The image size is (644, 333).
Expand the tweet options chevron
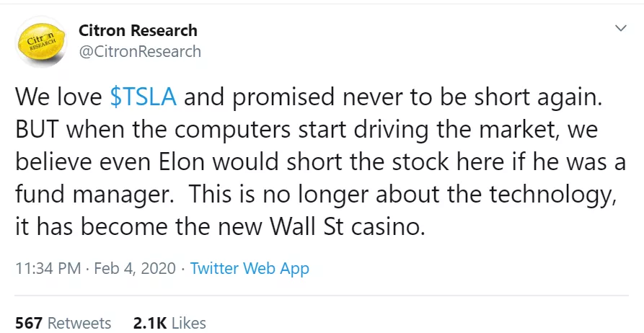coord(621,28)
